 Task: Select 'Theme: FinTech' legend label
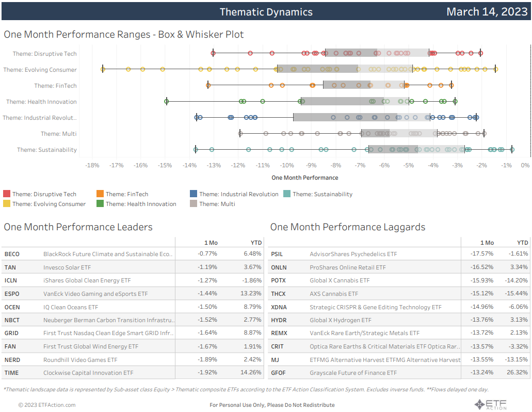(127, 194)
